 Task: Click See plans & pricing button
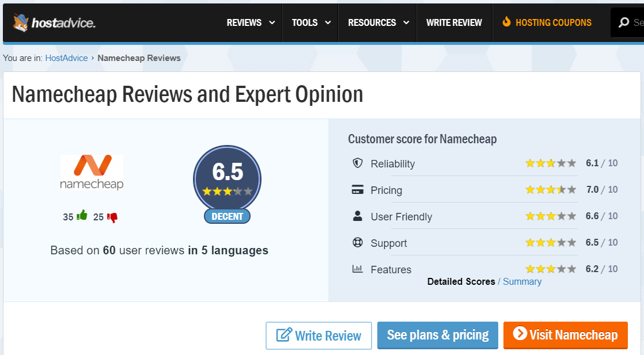tap(438, 335)
